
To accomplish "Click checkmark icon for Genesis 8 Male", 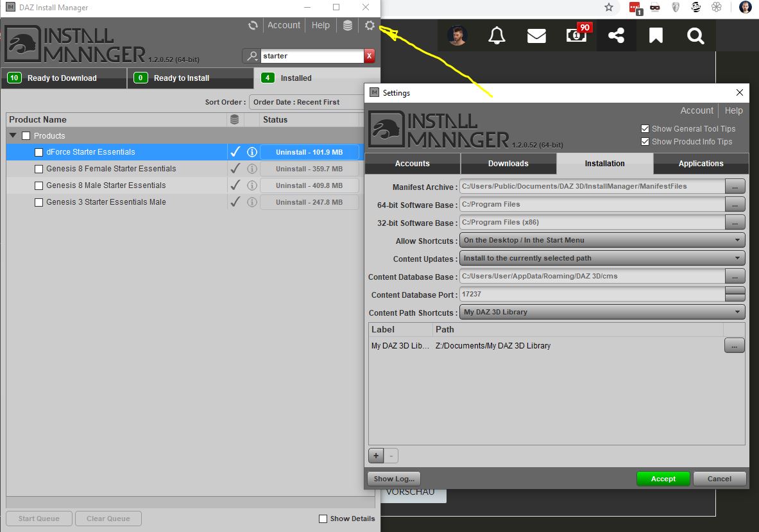I will (x=235, y=185).
